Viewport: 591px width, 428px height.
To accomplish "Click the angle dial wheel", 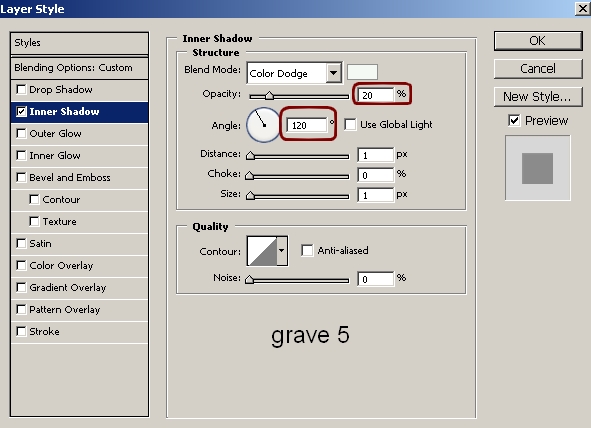I will click(x=263, y=125).
